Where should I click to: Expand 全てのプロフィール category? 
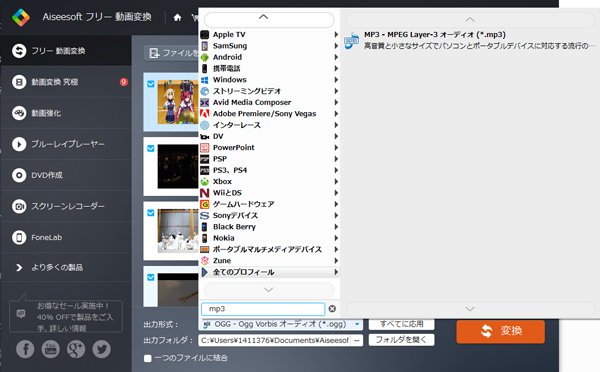tap(269, 272)
